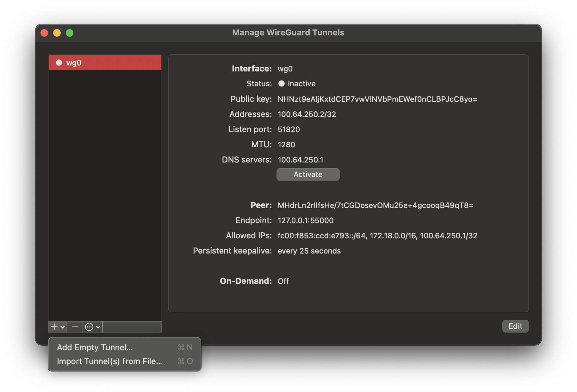Screen dimensions: 577x392
Task: Close the Manage WireGuard Tunnels window
Action: pos(44,33)
